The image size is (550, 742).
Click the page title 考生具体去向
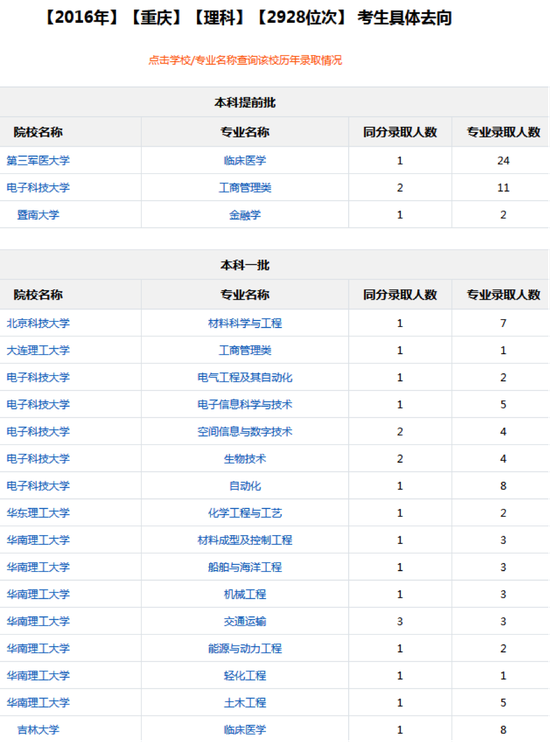tap(404, 18)
